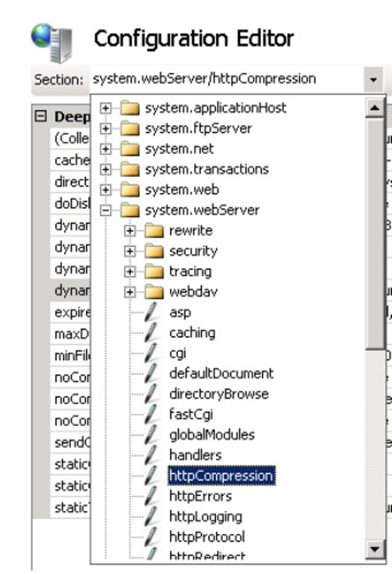This screenshot has width=392, height=574.
Task: Choose the asp section
Action: tap(180, 312)
